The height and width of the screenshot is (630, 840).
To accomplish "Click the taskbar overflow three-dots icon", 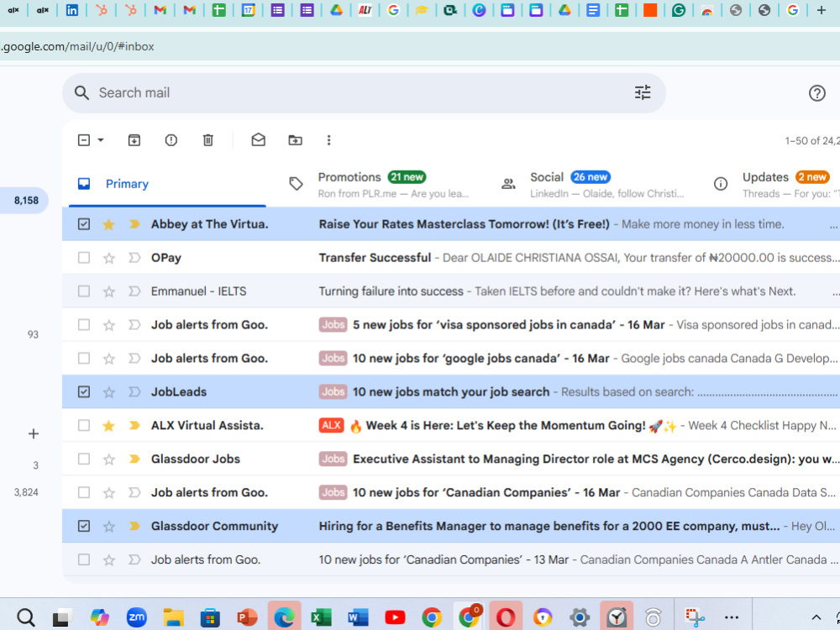I will [732, 617].
